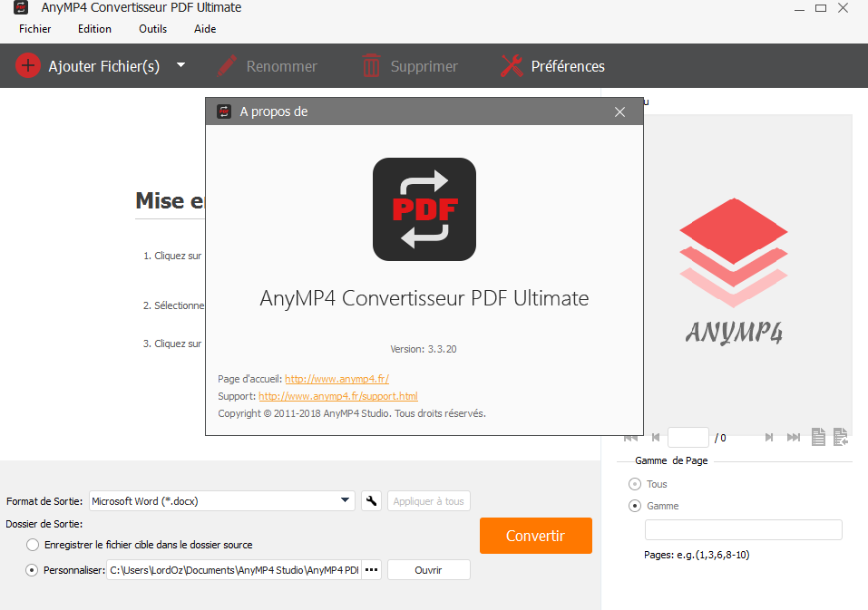
Task: Click the wrench icon beside Format de Sortie
Action: pos(370,500)
